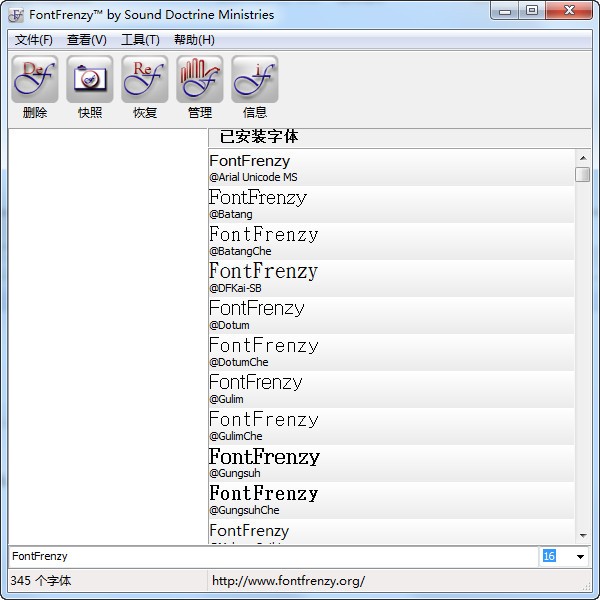This screenshot has height=600, width=600.
Task: Select the @Gulim font row
Action: click(x=391, y=390)
